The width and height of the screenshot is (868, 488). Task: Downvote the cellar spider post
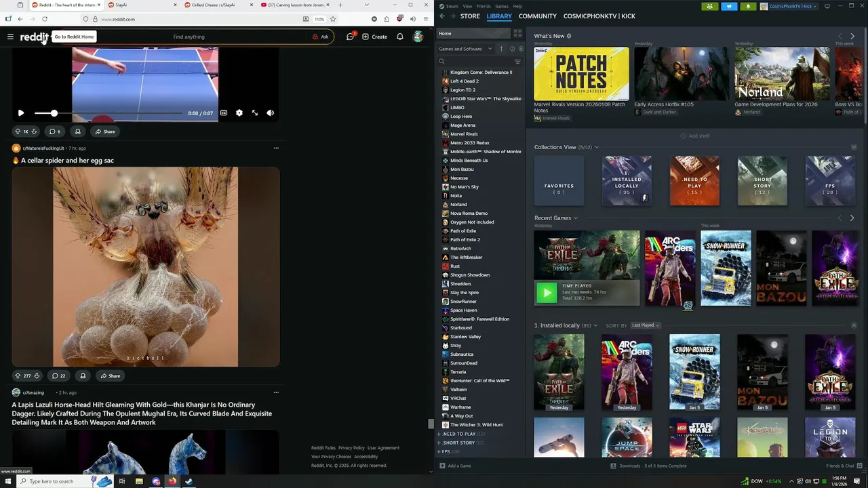(37, 375)
